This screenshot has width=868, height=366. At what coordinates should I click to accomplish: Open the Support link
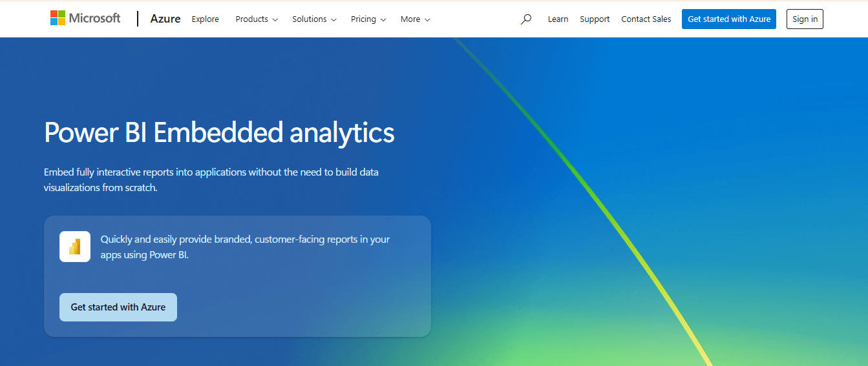[x=595, y=19]
